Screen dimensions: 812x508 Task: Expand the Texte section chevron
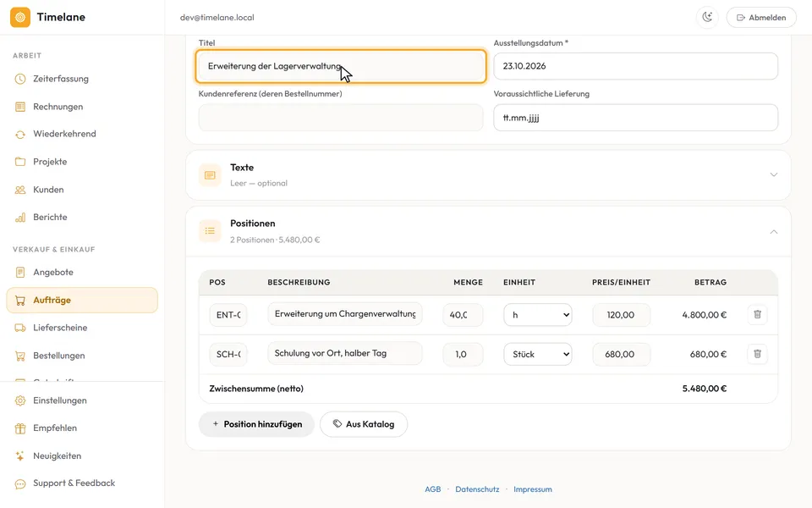(x=774, y=174)
